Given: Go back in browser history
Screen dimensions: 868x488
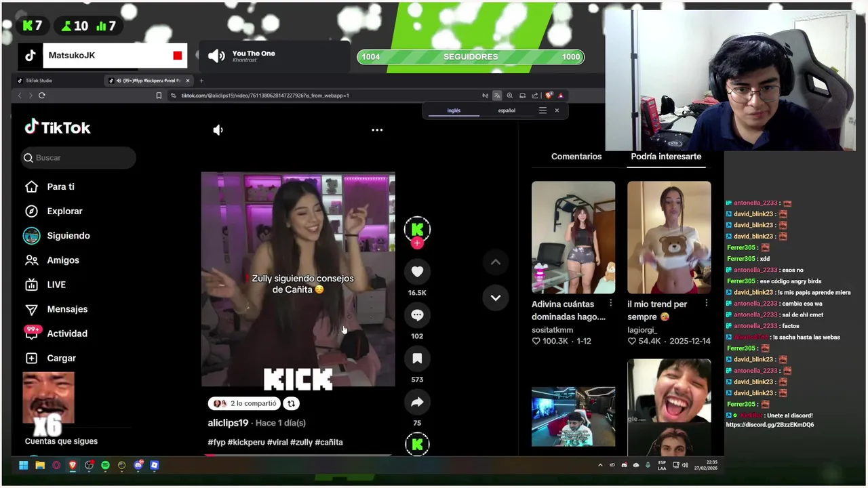Looking at the screenshot, I should [20, 96].
